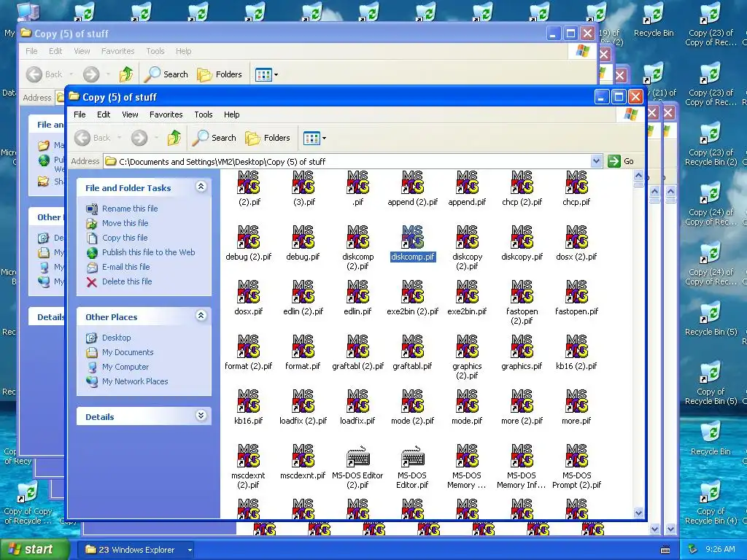This screenshot has height=560, width=747.
Task: Click Move this file link
Action: (x=125, y=223)
